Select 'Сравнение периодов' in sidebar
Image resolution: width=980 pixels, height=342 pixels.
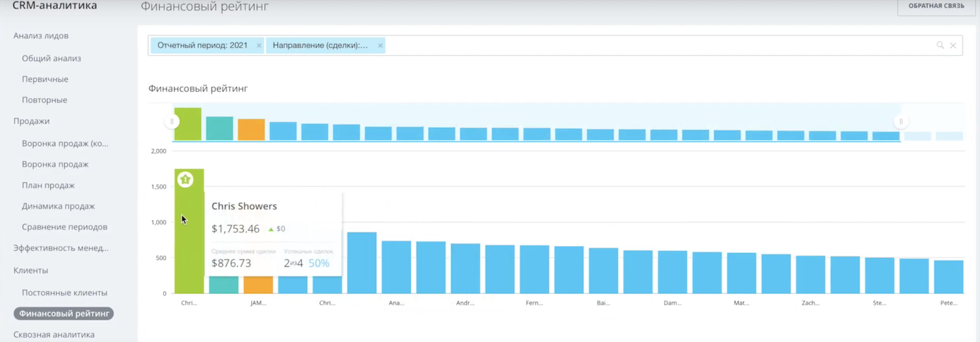coord(64,227)
